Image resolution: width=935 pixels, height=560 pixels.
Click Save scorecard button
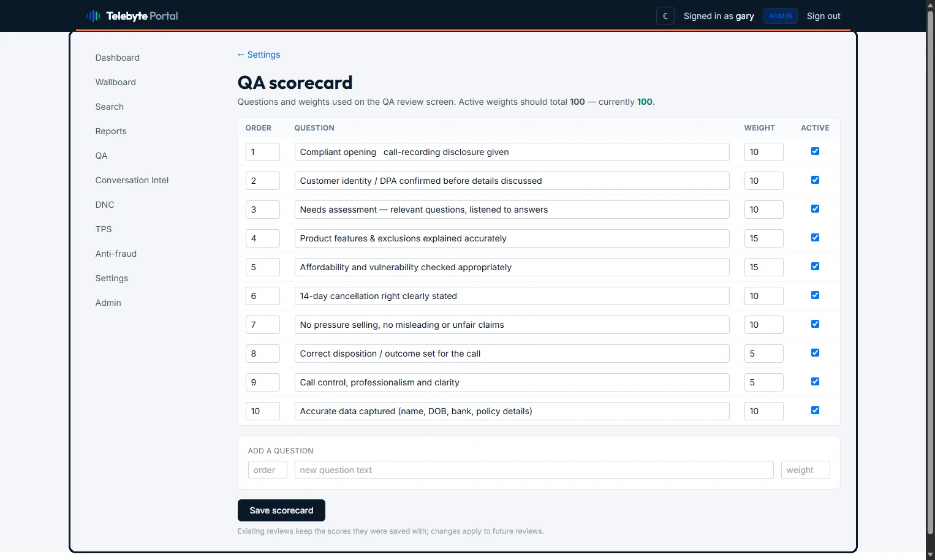pos(281,510)
